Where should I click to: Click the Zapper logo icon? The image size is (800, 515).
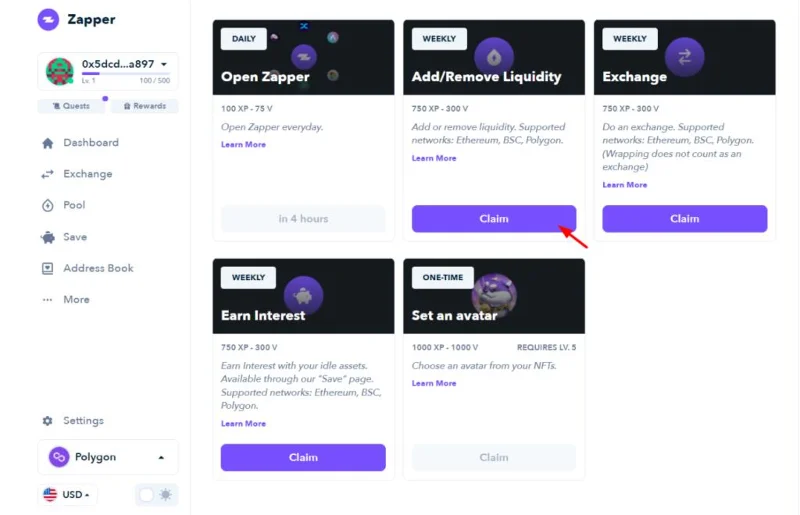(x=48, y=20)
